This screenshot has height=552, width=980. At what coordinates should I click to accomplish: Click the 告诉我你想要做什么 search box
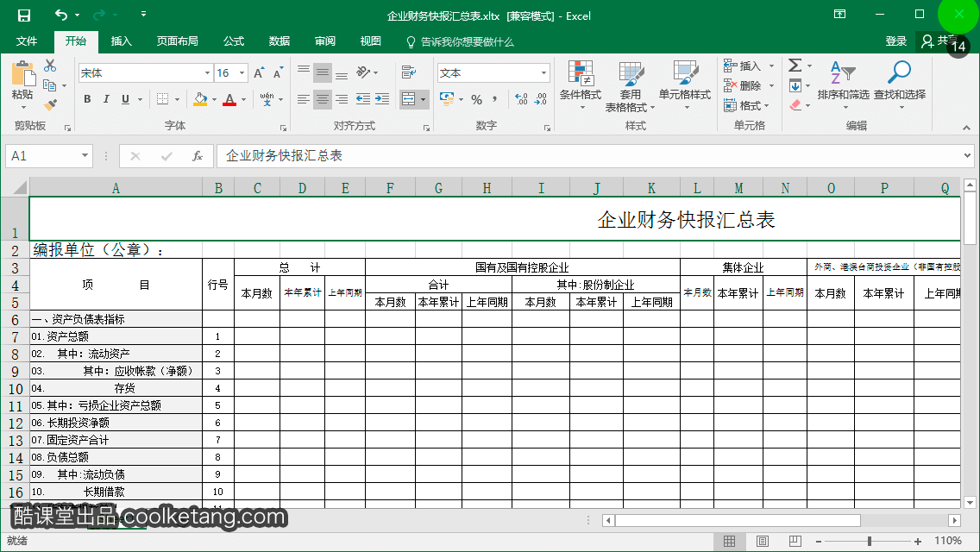(x=460, y=42)
